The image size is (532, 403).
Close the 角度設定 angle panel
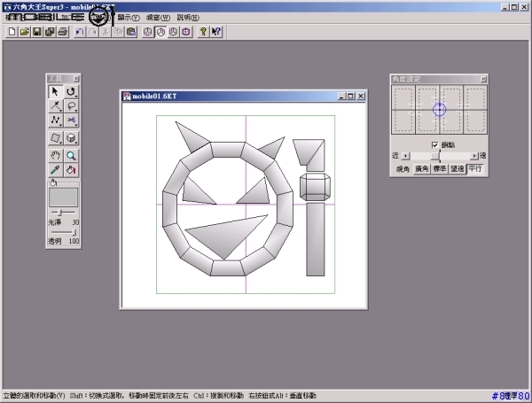click(483, 79)
